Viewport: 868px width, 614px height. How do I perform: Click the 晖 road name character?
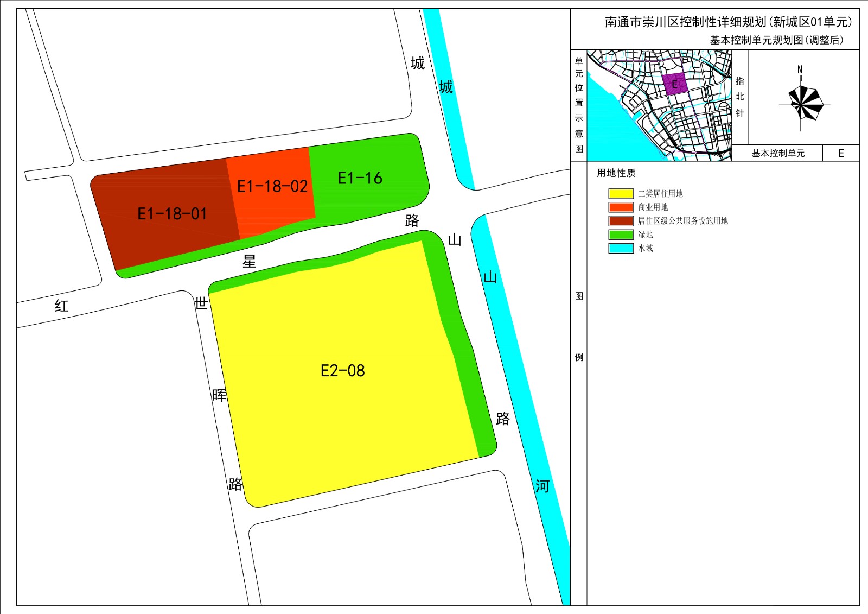219,395
